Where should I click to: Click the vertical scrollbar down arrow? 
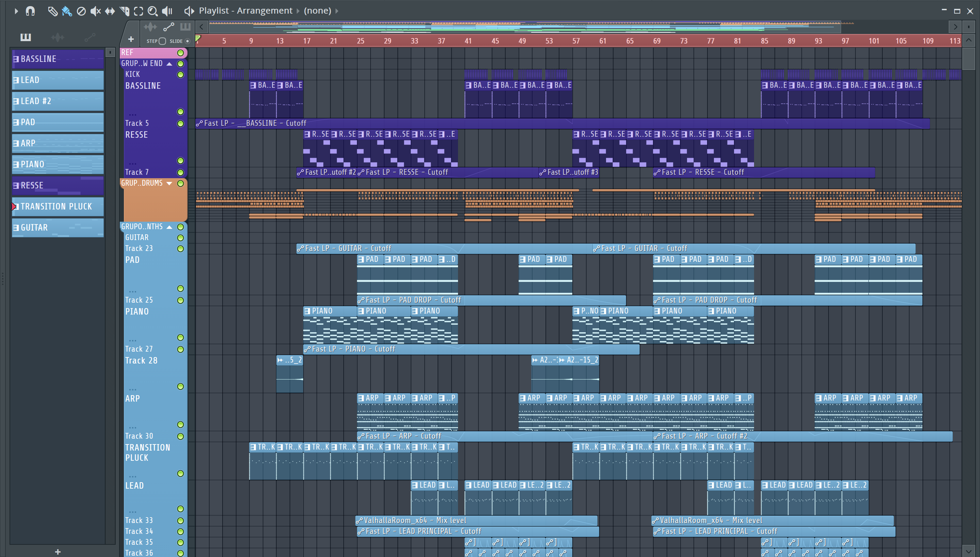[x=968, y=551]
